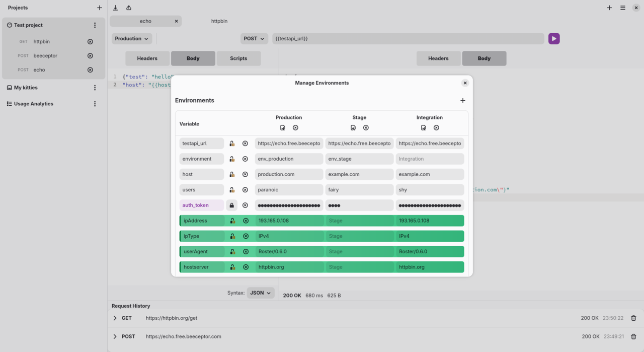Select the response Headers button
The width and height of the screenshot is (644, 352).
438,58
